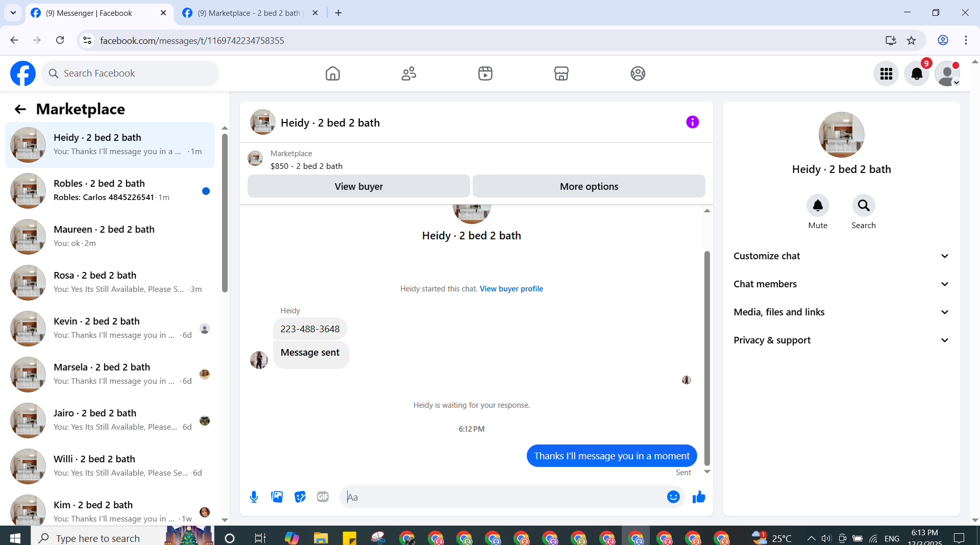
Task: Click Heidy's profile picture in right panel
Action: [x=841, y=135]
